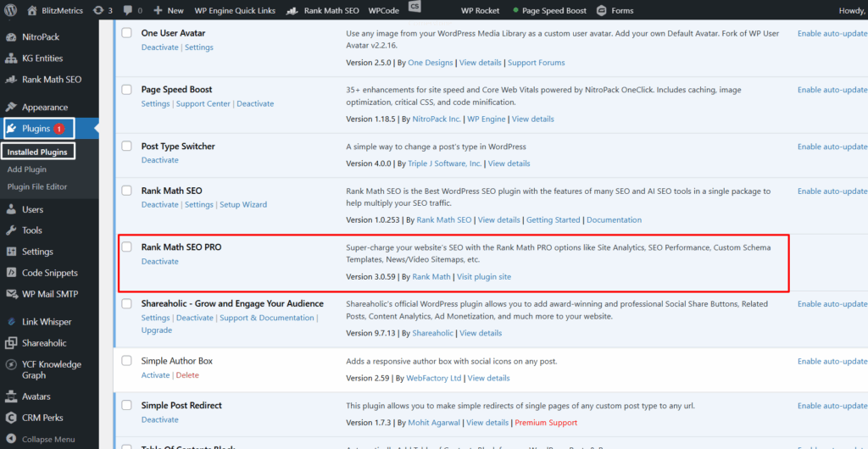Open Rank Math SEO Documentation link
The width and height of the screenshot is (868, 449).
tap(614, 220)
